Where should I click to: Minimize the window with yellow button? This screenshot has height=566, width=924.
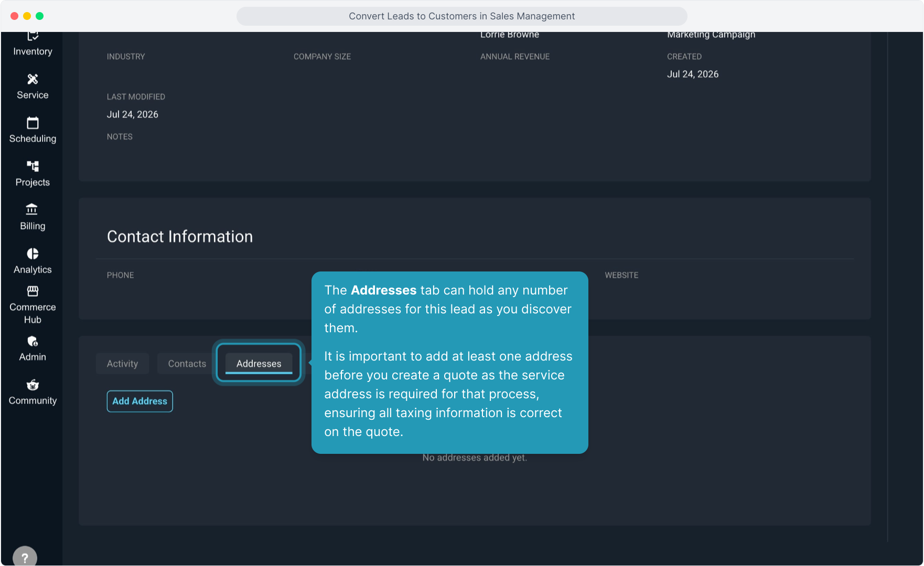tap(27, 16)
